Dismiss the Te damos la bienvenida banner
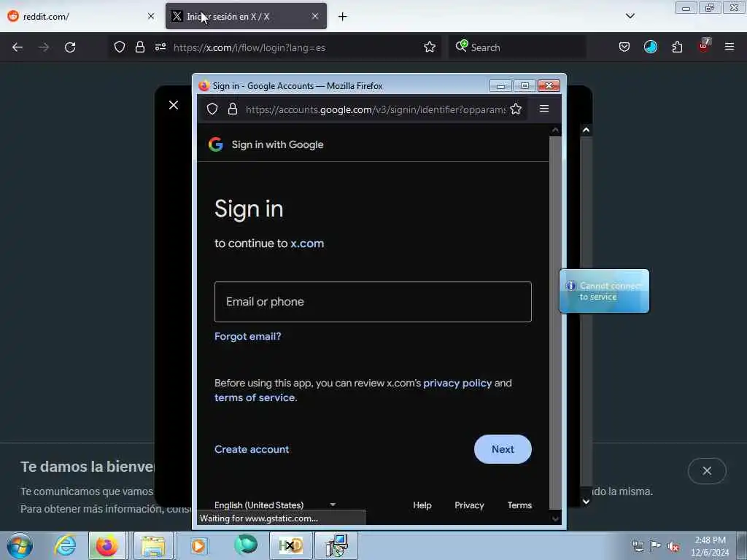This screenshot has width=747, height=560. 707,471
